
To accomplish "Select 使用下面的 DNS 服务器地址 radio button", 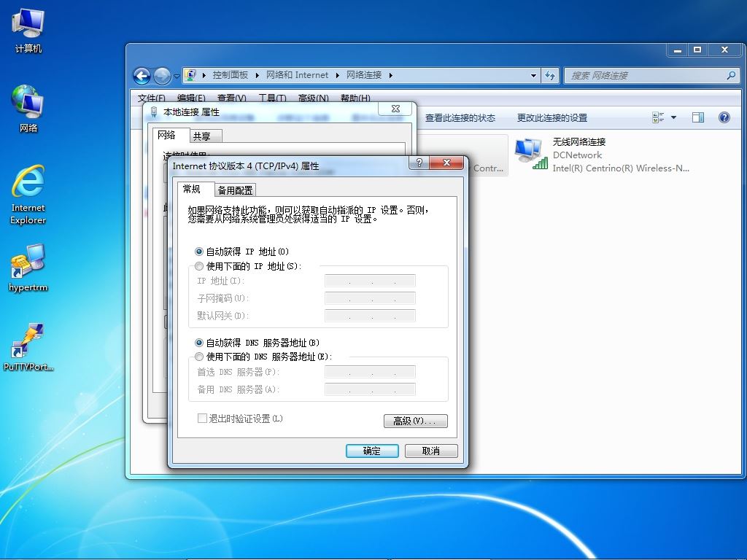I will pyautogui.click(x=199, y=357).
